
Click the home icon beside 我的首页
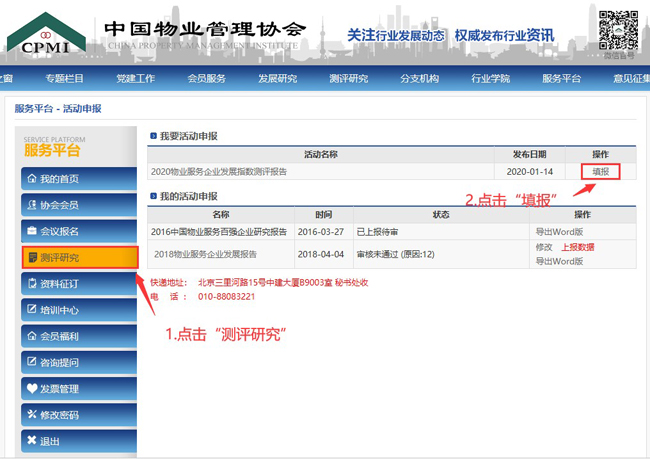tap(31, 179)
